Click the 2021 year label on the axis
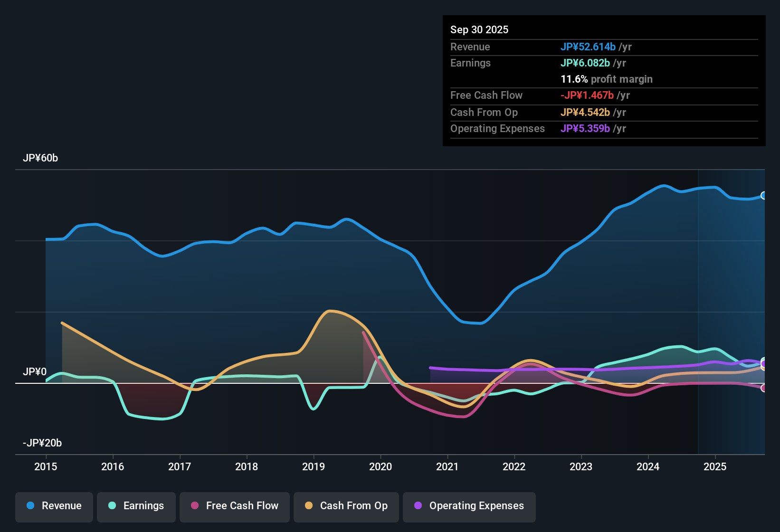The height and width of the screenshot is (532, 780). coord(447,467)
